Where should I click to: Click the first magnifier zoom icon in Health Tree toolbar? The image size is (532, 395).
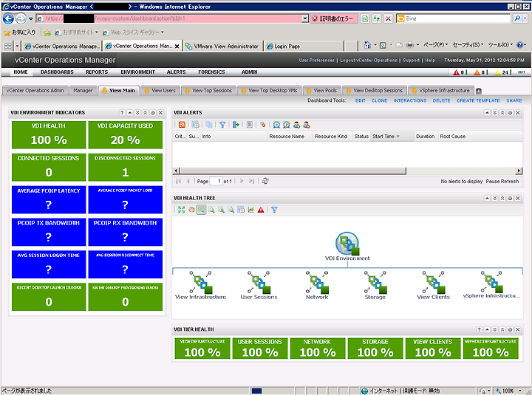[211, 210]
